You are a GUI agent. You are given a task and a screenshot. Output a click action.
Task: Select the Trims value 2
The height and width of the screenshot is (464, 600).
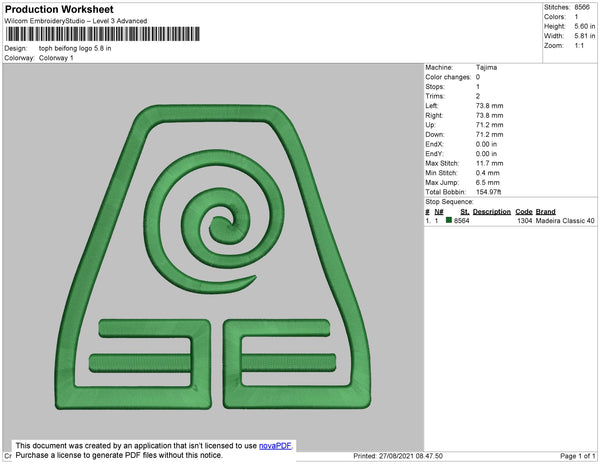(478, 96)
